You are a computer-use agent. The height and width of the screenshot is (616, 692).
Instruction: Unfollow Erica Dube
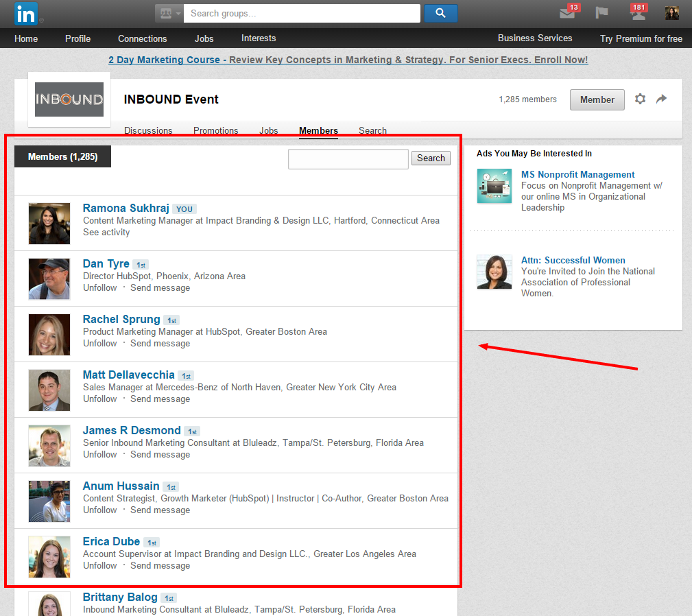[100, 566]
